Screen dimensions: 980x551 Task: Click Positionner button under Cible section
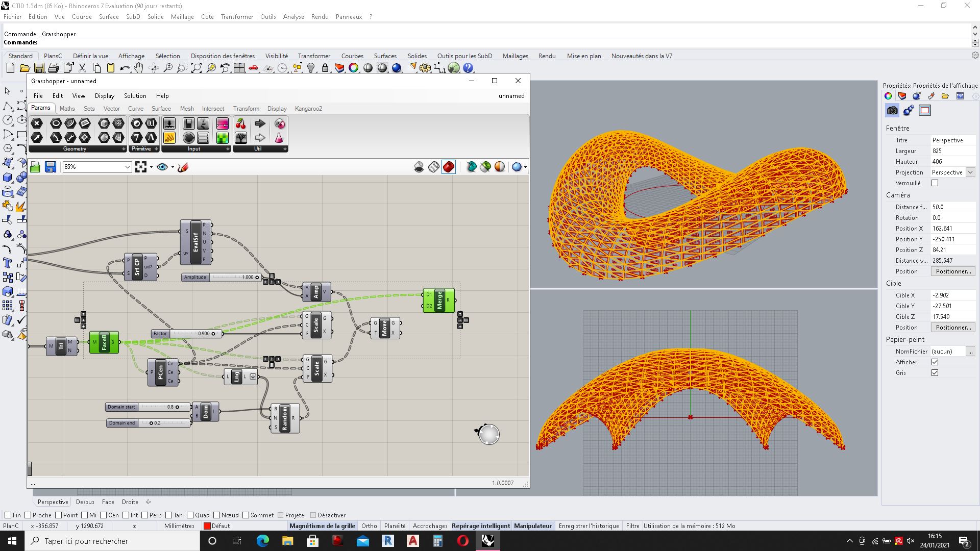click(952, 328)
